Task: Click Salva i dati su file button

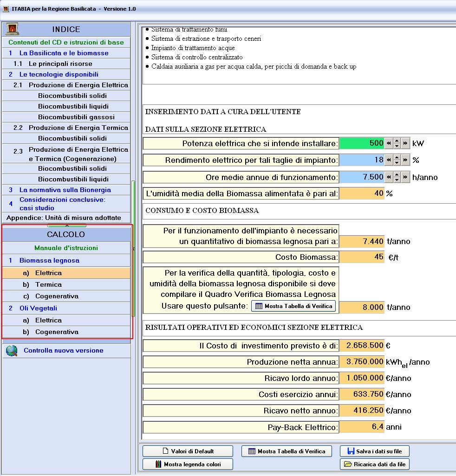Action: coord(375,451)
